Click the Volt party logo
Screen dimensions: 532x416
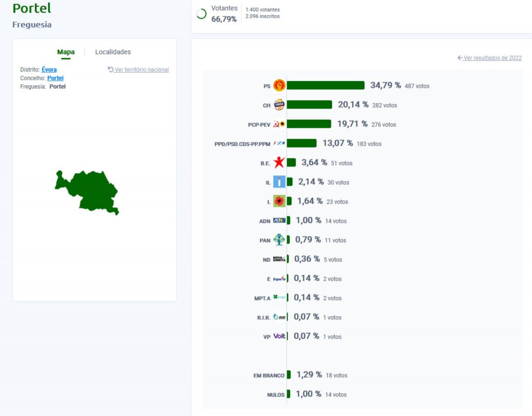[279, 336]
